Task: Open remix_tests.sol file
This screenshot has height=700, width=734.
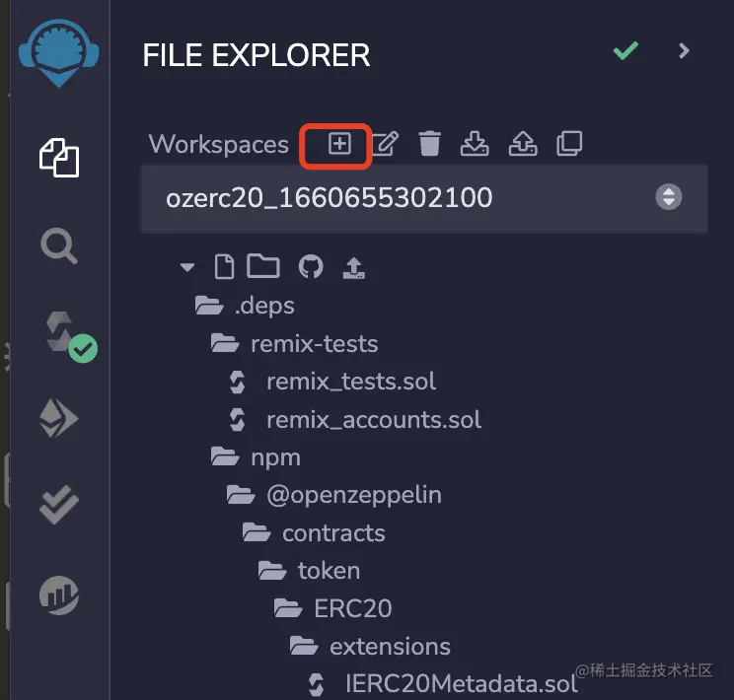Action: click(332, 382)
